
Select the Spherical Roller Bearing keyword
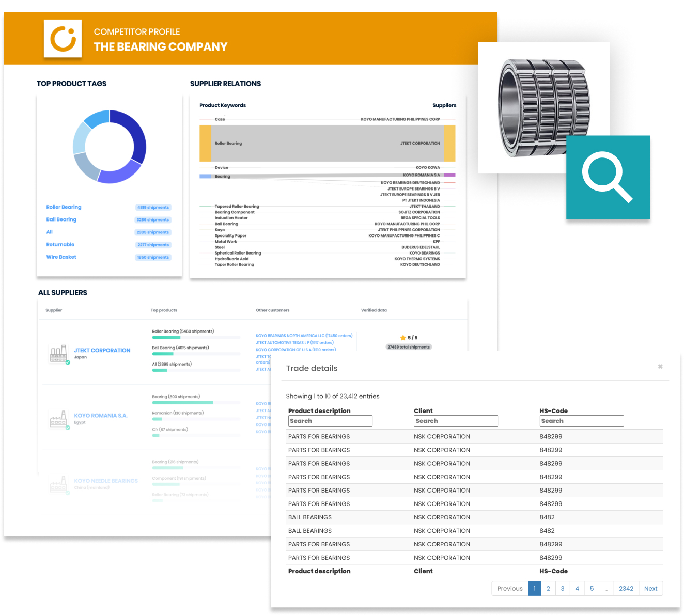pyautogui.click(x=238, y=253)
